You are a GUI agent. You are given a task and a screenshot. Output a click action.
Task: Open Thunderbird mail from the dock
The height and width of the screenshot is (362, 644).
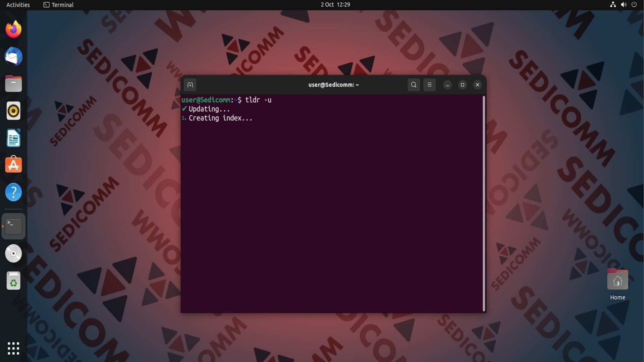point(13,56)
